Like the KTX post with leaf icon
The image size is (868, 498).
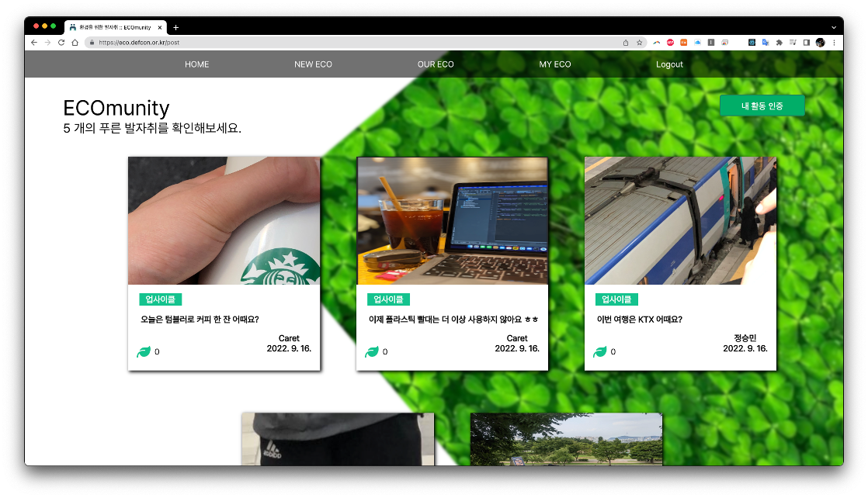[600, 352]
